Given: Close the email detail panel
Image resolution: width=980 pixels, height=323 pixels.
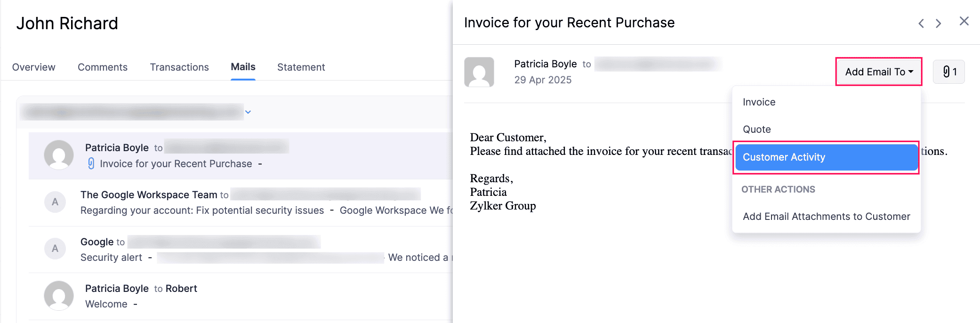Looking at the screenshot, I should click(x=964, y=21).
